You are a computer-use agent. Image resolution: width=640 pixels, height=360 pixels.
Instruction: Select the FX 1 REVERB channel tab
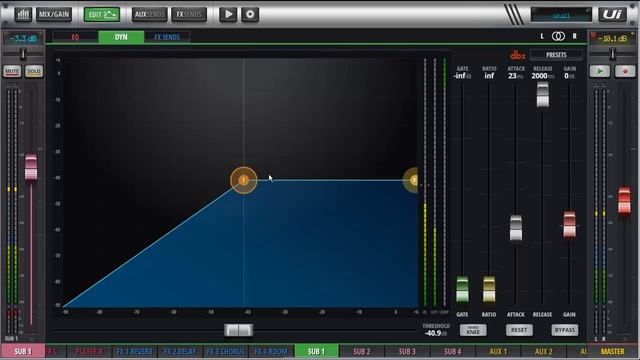pos(134,351)
